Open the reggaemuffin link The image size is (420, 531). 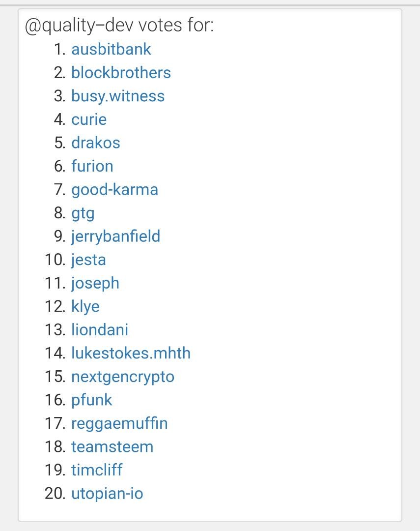(119, 424)
